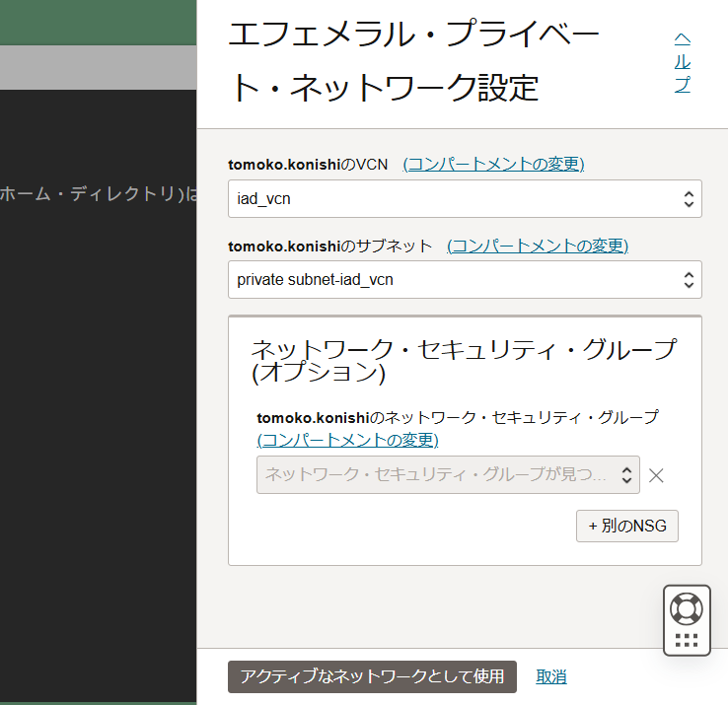
Task: Open the lifebuoy support icon
Action: coord(687,609)
